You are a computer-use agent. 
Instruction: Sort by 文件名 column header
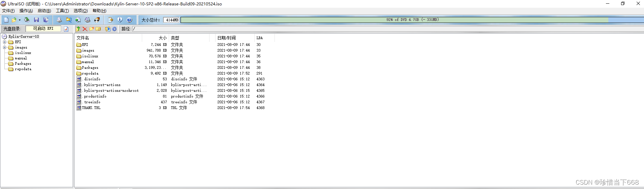(x=108, y=38)
